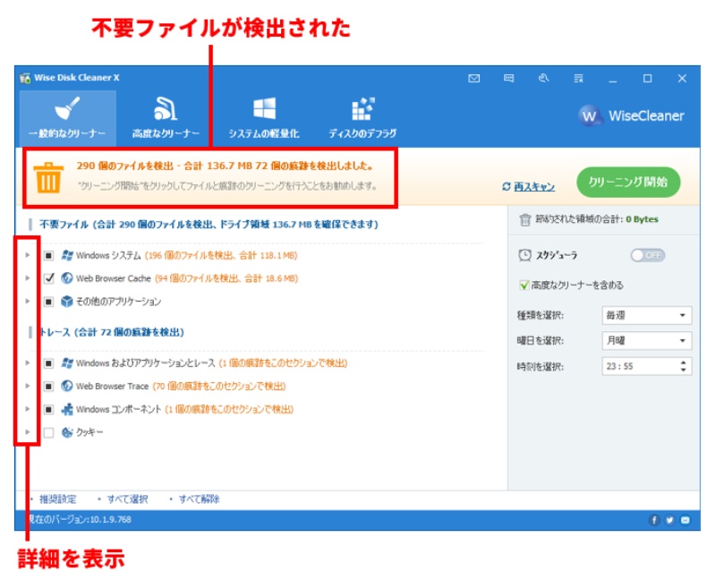Increment the 時刻を選択 time stepper
Viewport: 716px width, 588px height.
click(x=682, y=362)
